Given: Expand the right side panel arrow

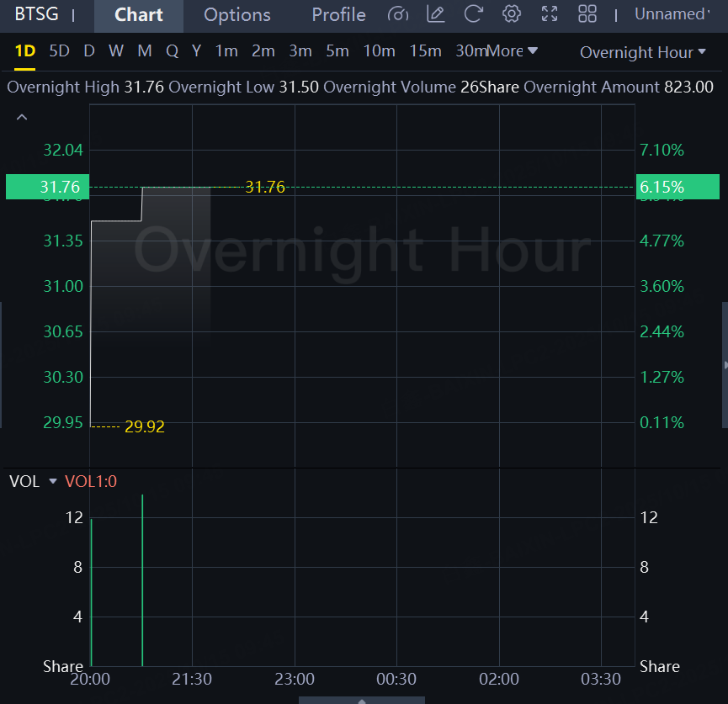Looking at the screenshot, I should pyautogui.click(x=724, y=365).
